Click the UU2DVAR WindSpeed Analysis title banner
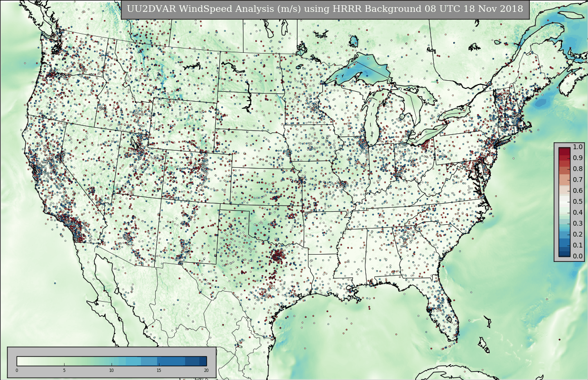Image resolution: width=588 pixels, height=380 pixels. (325, 9)
